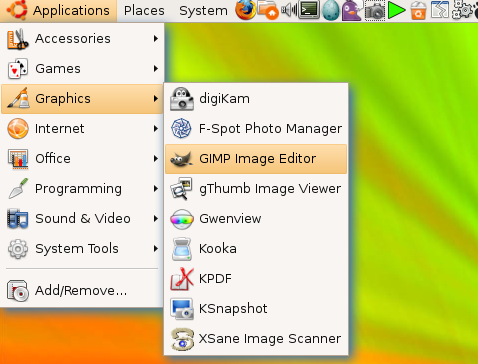The image size is (478, 364).
Task: Select the Internet label
Action: [60, 129]
